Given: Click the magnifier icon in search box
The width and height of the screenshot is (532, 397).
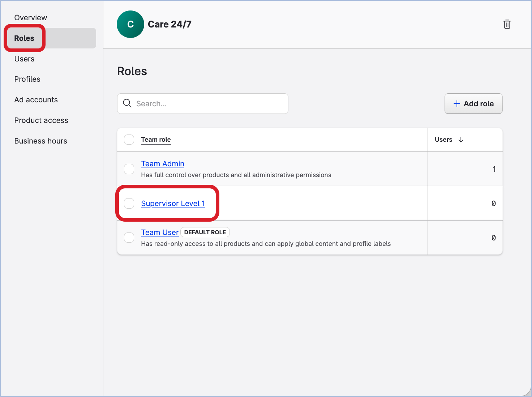Looking at the screenshot, I should 127,103.
